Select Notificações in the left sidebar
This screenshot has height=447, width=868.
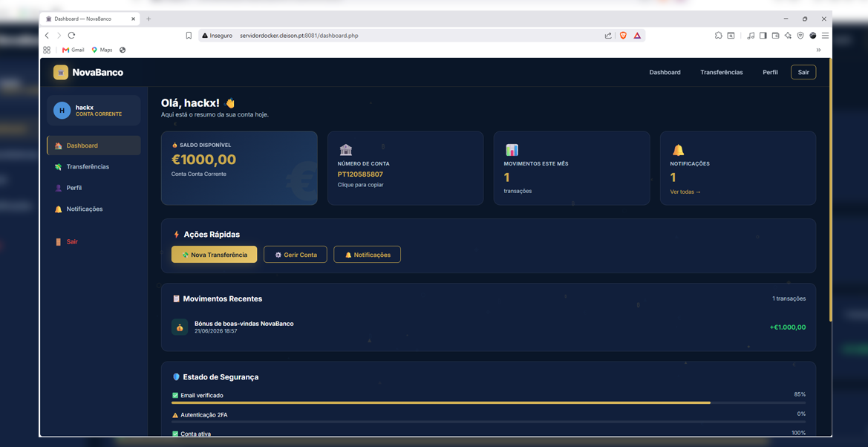(x=94, y=209)
